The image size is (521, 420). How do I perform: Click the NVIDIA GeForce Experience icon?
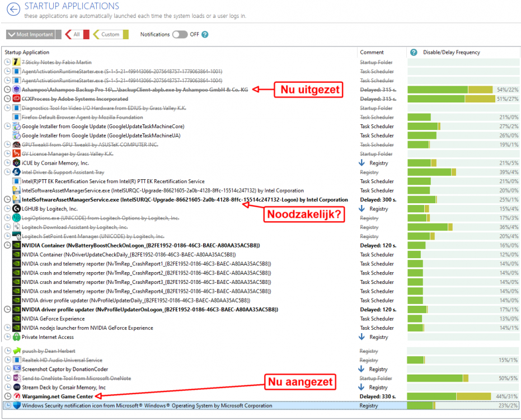(16, 318)
